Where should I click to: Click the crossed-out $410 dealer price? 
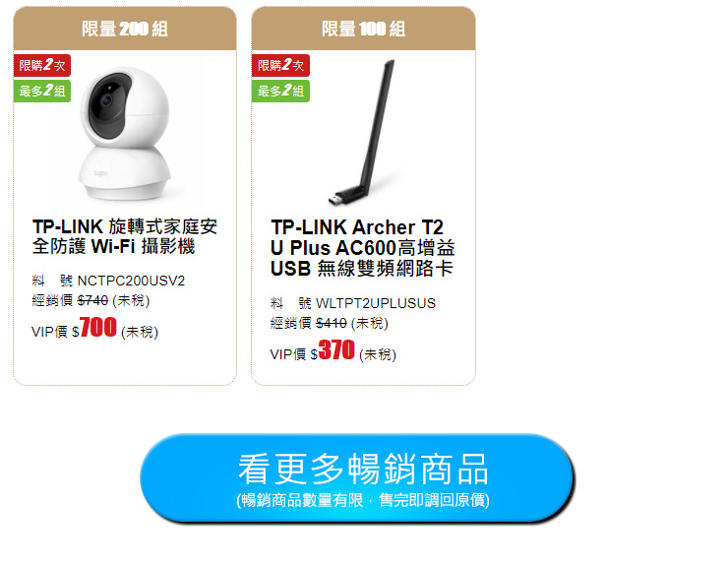click(x=332, y=323)
